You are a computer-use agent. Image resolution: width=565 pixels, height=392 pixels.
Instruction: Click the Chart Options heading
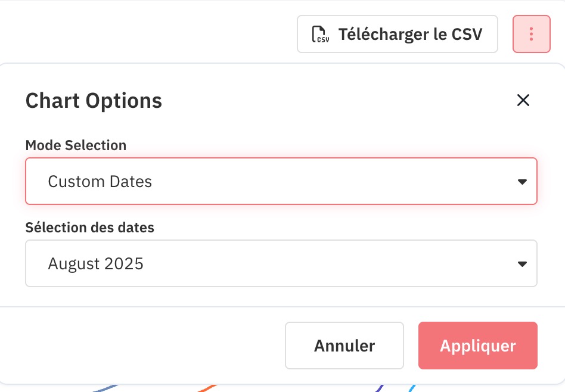point(94,101)
